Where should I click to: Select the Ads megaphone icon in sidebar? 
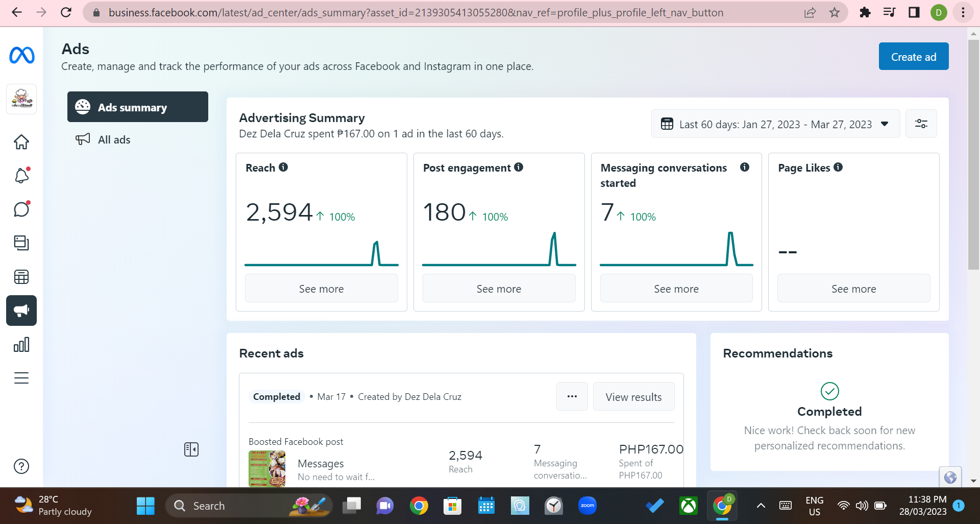[x=21, y=311]
